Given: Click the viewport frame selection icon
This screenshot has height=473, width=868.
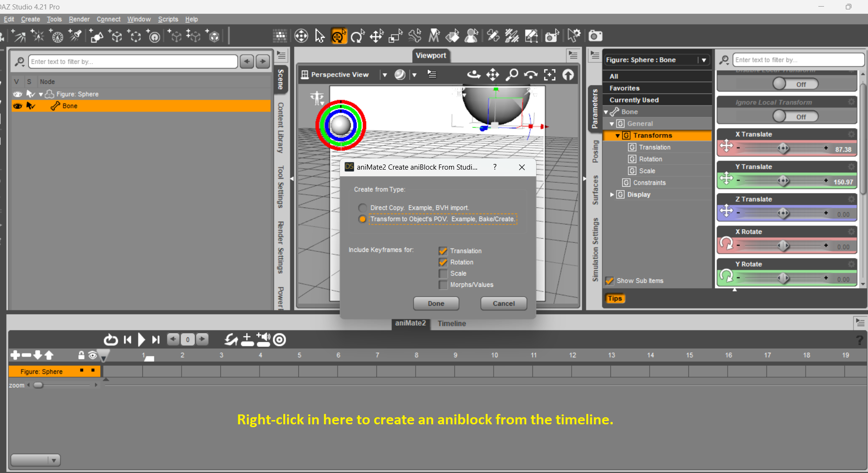Looking at the screenshot, I should pyautogui.click(x=549, y=75).
